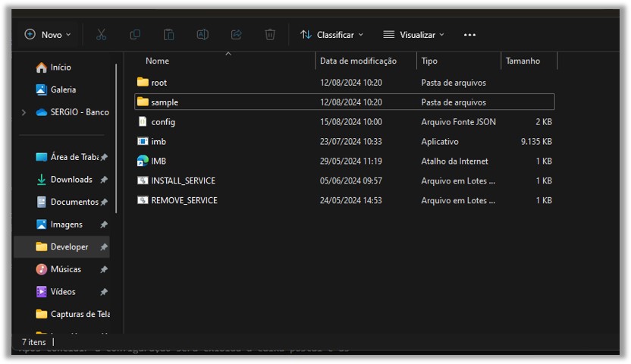Sort by the Nome column header
631x364 pixels.
tap(157, 61)
